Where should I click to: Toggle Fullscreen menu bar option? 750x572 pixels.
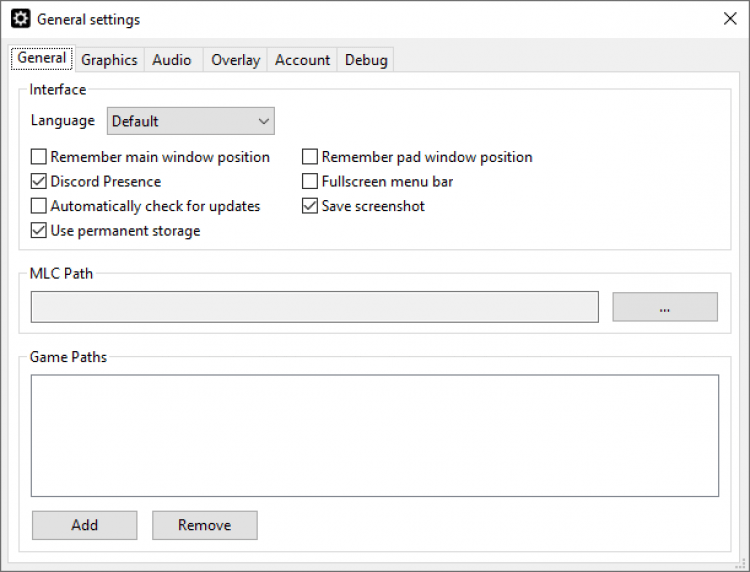pyautogui.click(x=310, y=182)
